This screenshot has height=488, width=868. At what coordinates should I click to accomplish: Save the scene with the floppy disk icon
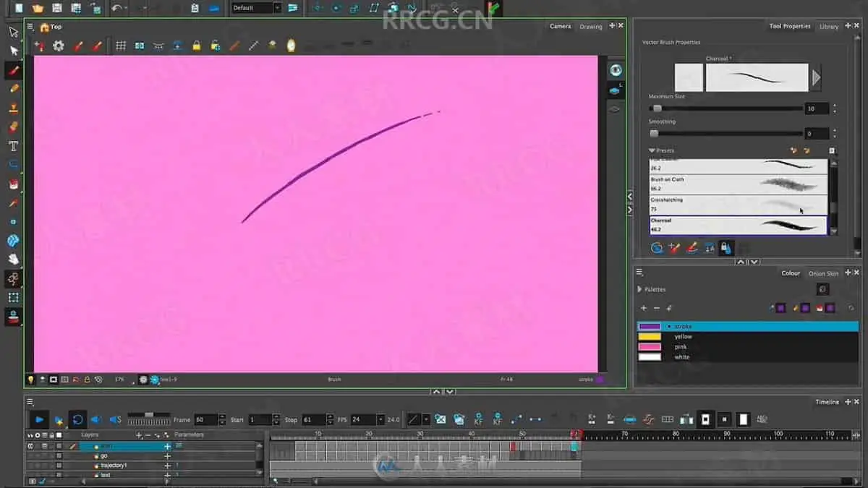tap(57, 8)
